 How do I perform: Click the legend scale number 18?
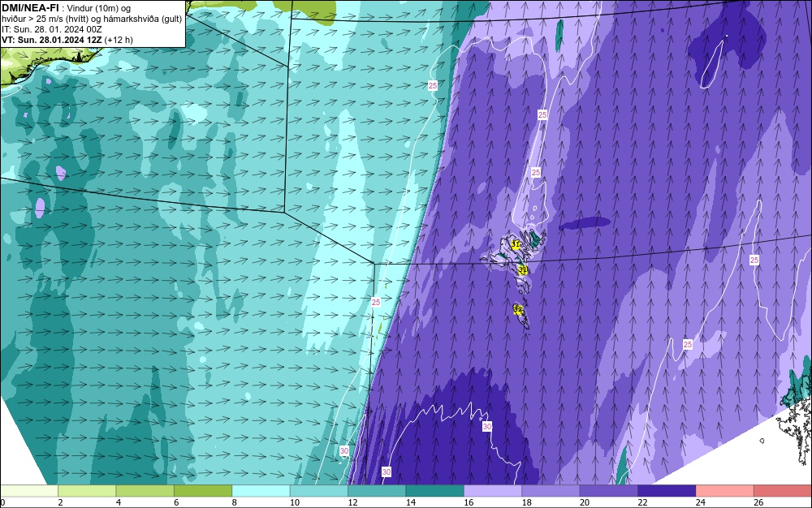click(x=527, y=502)
